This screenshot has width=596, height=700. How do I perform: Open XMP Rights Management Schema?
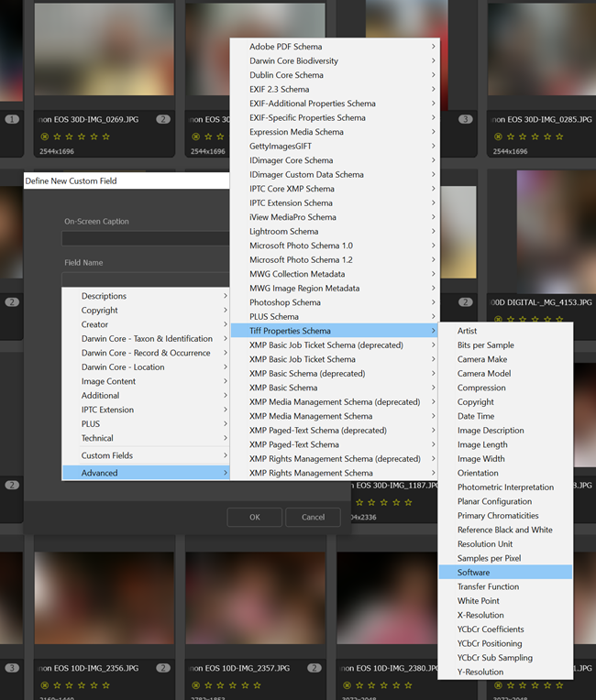[335, 473]
